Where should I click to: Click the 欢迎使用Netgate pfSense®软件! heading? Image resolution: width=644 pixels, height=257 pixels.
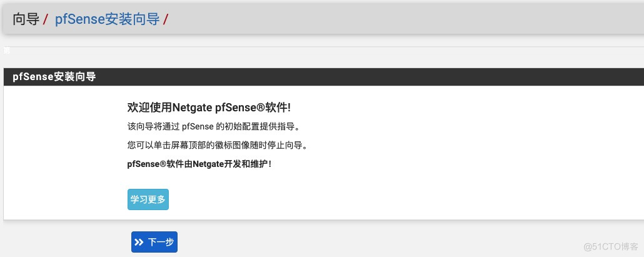tap(209, 108)
